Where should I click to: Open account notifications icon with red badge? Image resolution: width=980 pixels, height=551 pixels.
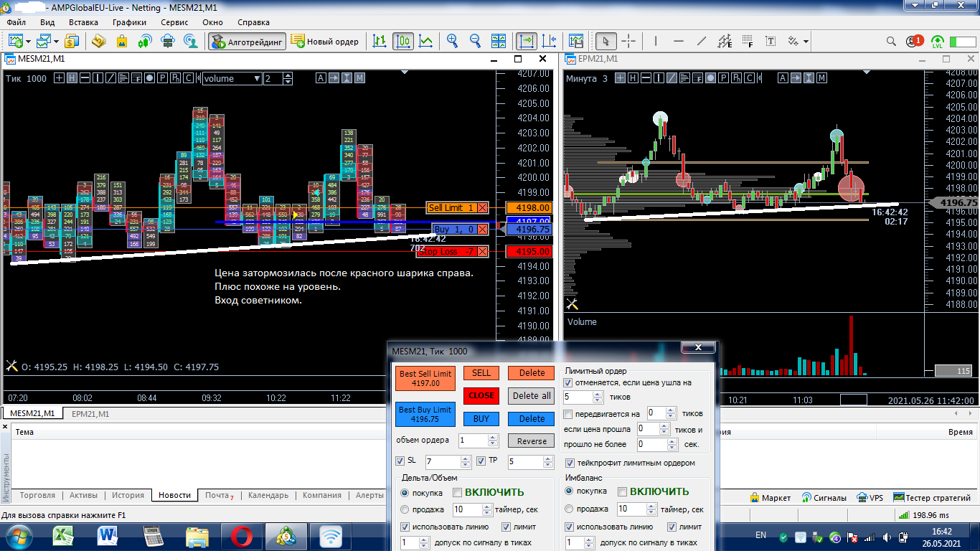tap(914, 42)
